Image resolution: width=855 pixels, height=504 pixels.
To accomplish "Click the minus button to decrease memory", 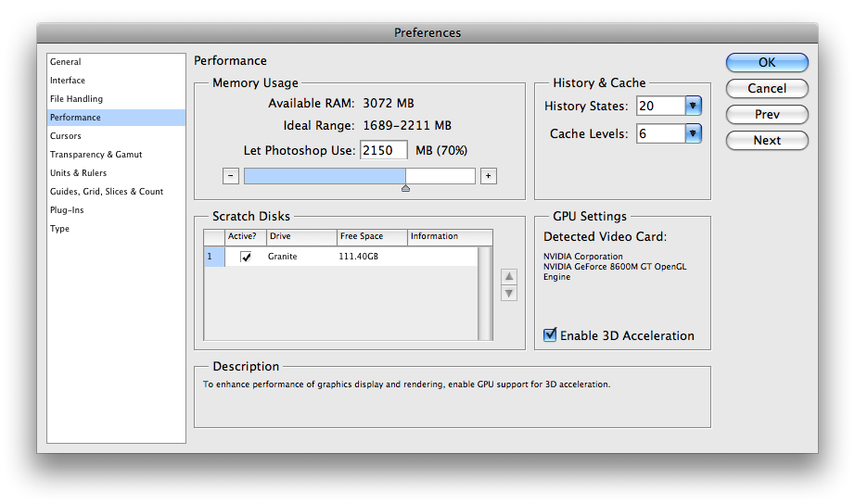I will 231,176.
